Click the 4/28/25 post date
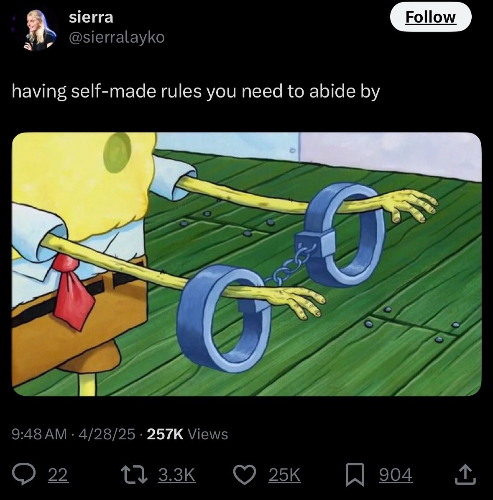493x500 pixels. point(107,434)
